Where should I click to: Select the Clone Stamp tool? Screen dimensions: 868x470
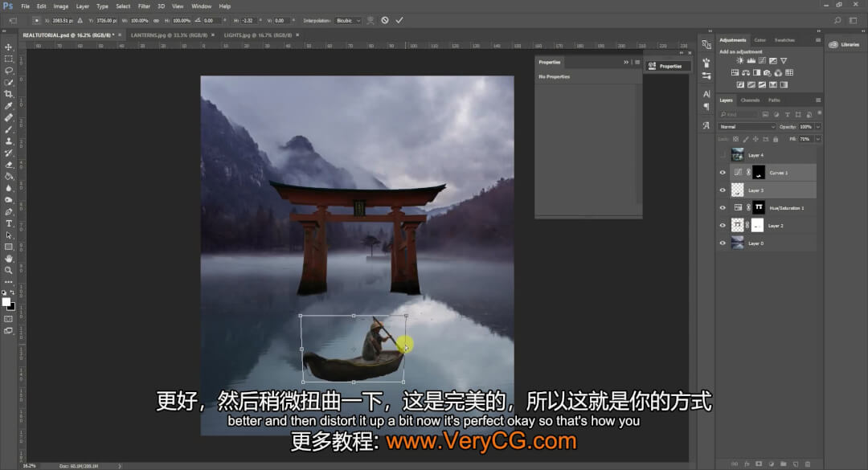[8, 141]
